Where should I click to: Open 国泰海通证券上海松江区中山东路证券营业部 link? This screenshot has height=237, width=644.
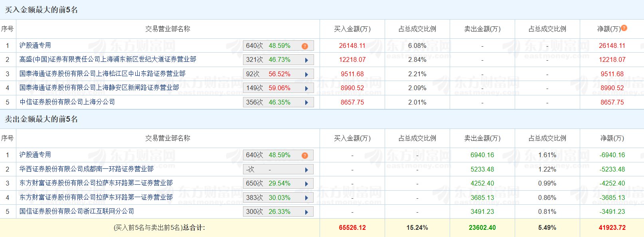point(102,74)
